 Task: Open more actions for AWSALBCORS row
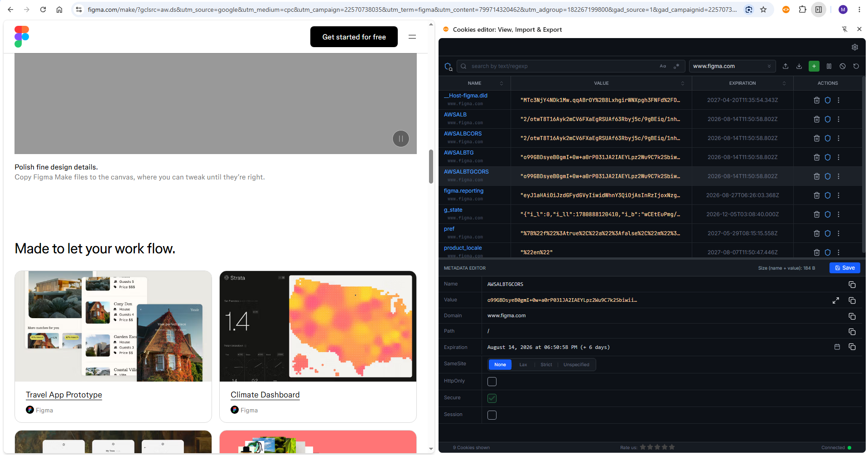(x=838, y=138)
